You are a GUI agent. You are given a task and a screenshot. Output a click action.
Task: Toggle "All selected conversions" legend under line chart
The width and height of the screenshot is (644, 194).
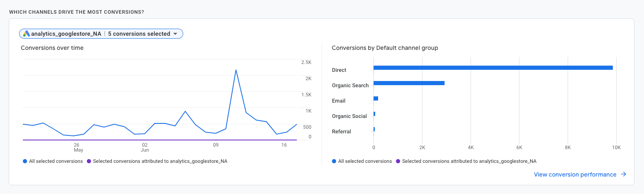56,161
